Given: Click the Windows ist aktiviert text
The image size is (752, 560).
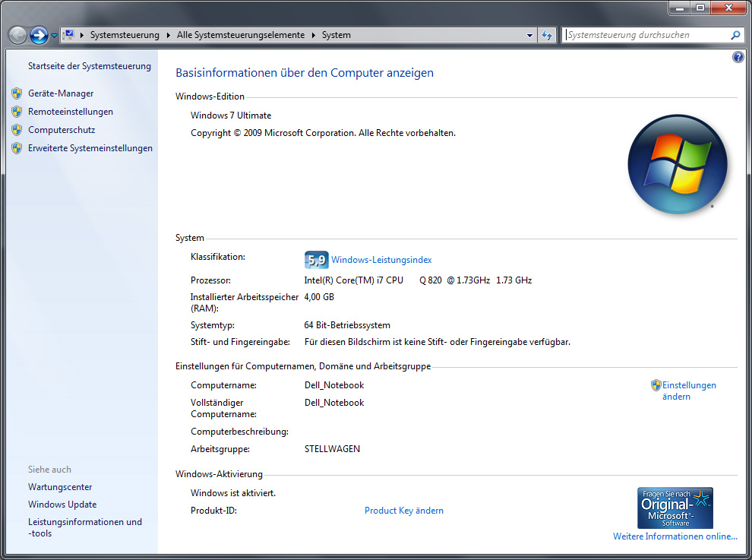Looking at the screenshot, I should [x=233, y=493].
